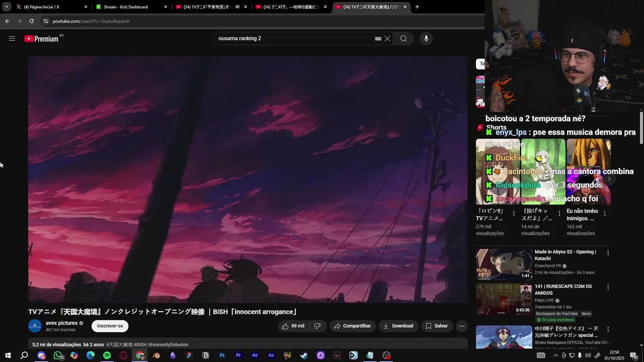
Task: Switch to Stream - Kick Dashboard tab
Action: click(x=131, y=7)
